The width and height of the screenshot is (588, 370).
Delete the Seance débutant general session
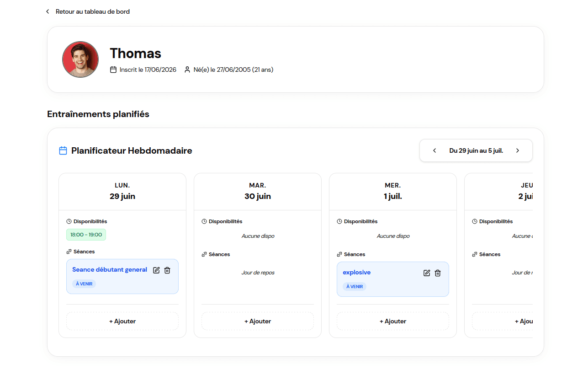pyautogui.click(x=167, y=270)
